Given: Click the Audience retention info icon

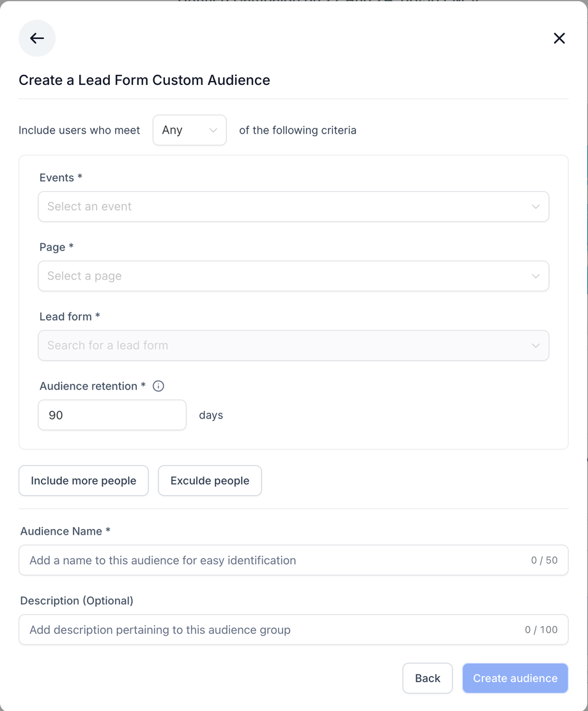Looking at the screenshot, I should [159, 386].
